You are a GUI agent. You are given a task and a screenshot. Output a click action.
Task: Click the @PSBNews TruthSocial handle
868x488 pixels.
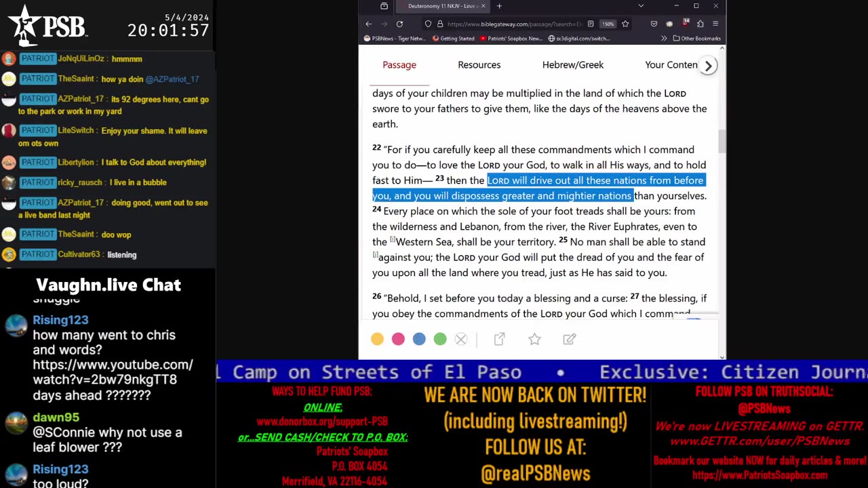(764, 409)
